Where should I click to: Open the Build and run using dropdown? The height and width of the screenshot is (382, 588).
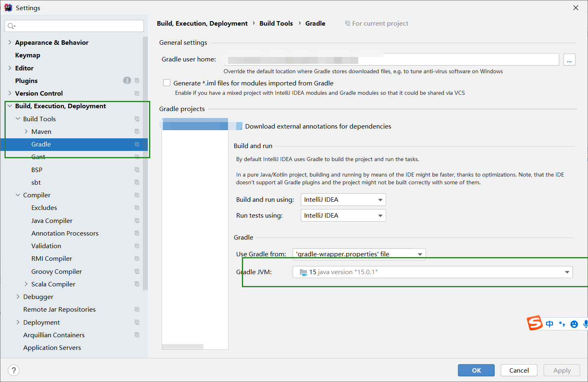343,200
